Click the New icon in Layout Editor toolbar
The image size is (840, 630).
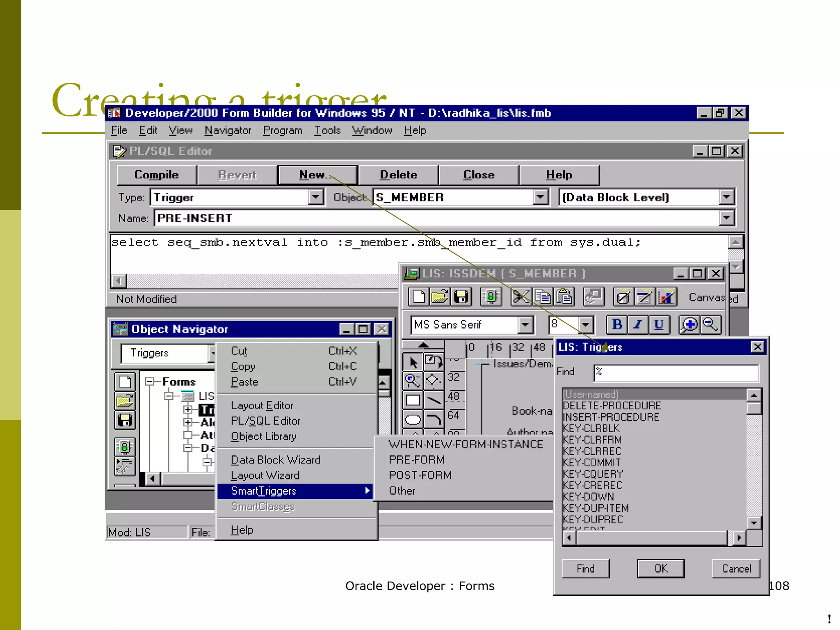(418, 297)
